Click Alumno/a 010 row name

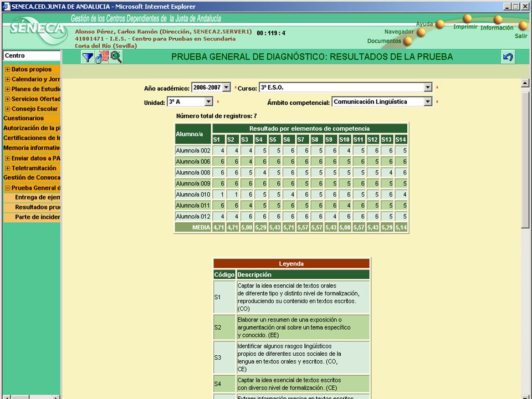[193, 195]
